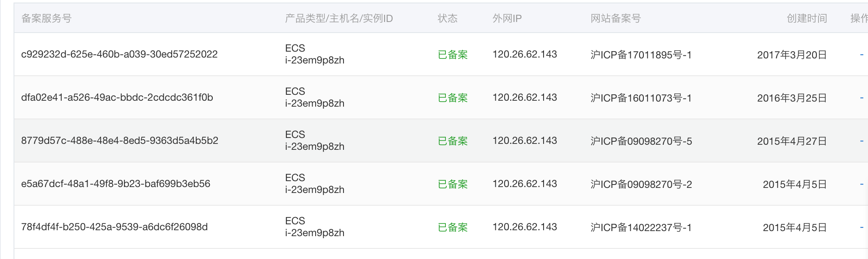Click the 外网IP column header

tap(507, 19)
